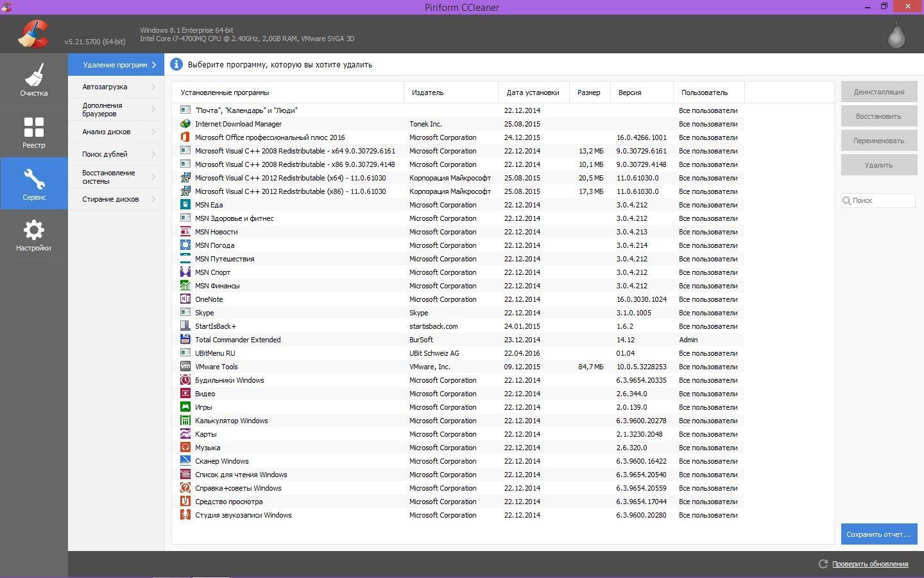
Task: Sort by Установленные программы column header
Action: tap(288, 92)
